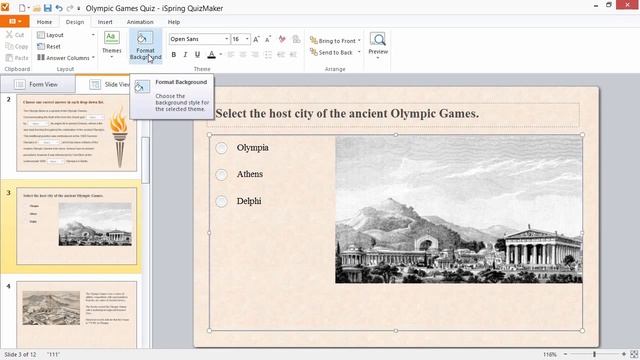This screenshot has height=360, width=640.
Task: Open the Insert ribbon tab
Action: coord(105,22)
